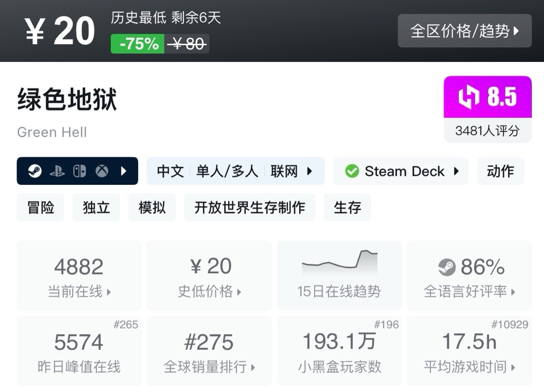View the 15日在线趋势 chart
544x392 pixels.
pyautogui.click(x=339, y=275)
